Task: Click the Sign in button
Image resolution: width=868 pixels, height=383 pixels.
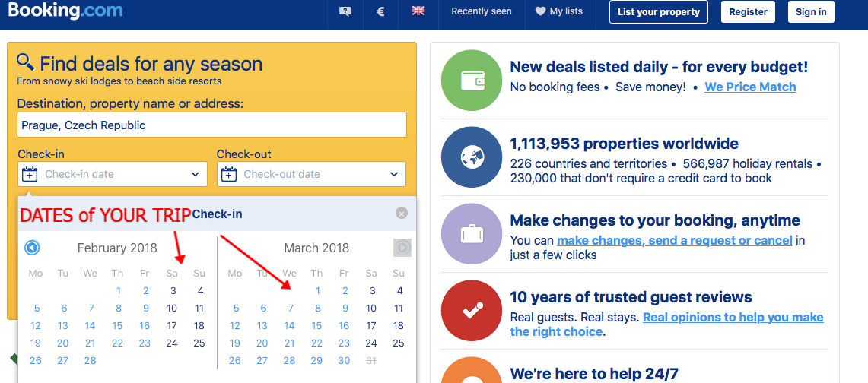Action: tap(811, 11)
